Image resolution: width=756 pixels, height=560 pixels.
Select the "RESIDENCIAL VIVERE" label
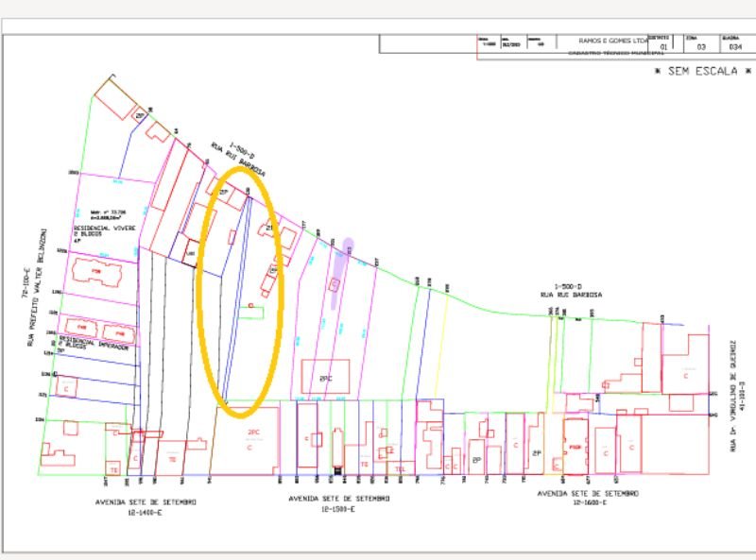point(105,228)
